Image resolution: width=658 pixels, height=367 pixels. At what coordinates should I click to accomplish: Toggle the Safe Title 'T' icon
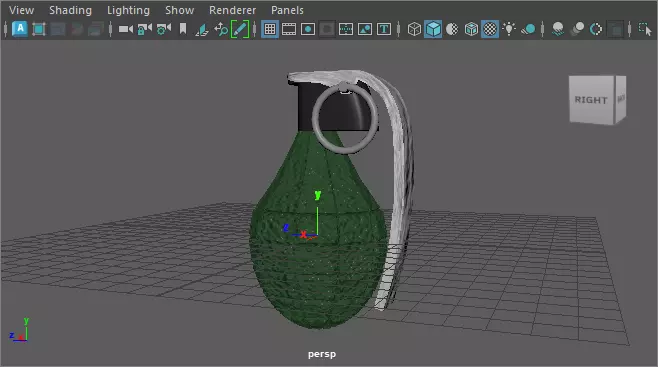tap(384, 29)
